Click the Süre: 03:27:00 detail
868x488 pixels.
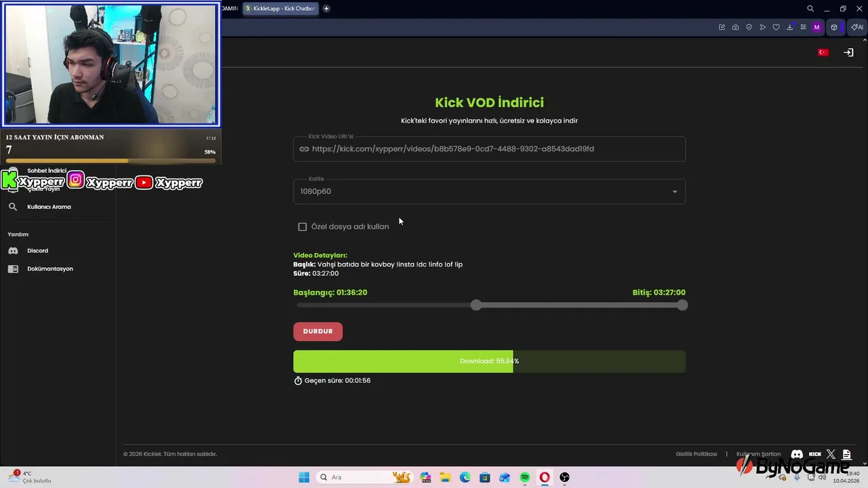point(316,274)
